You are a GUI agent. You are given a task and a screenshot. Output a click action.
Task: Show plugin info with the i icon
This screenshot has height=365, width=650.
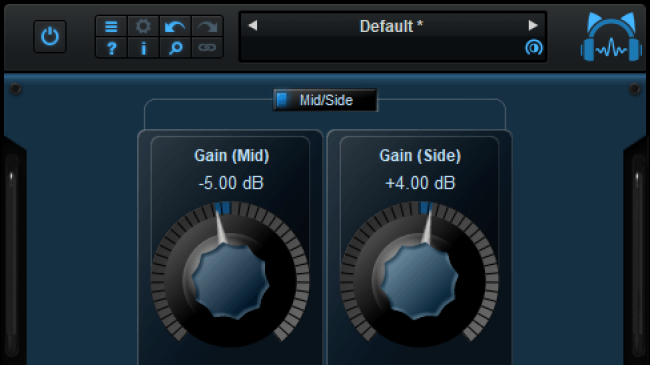[143, 48]
